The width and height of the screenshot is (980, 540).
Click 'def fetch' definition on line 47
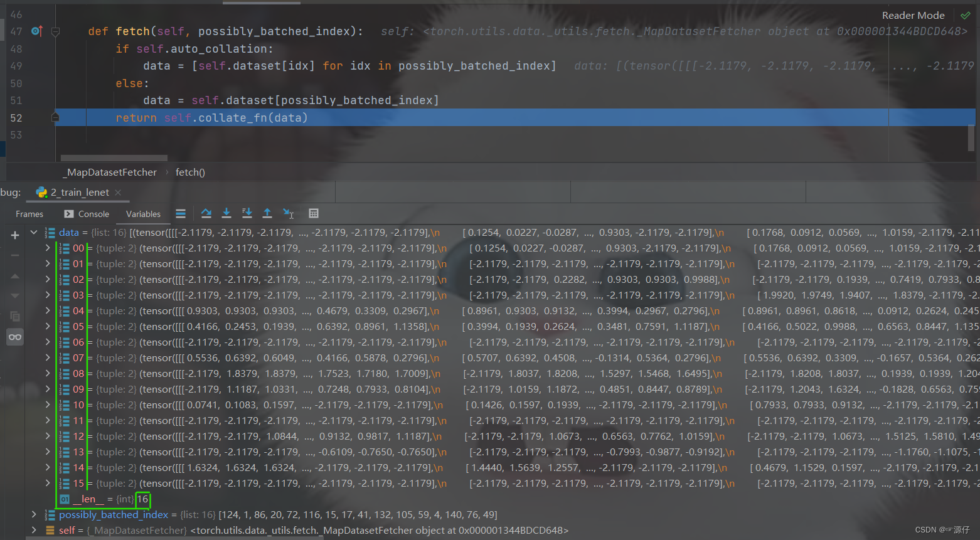119,31
